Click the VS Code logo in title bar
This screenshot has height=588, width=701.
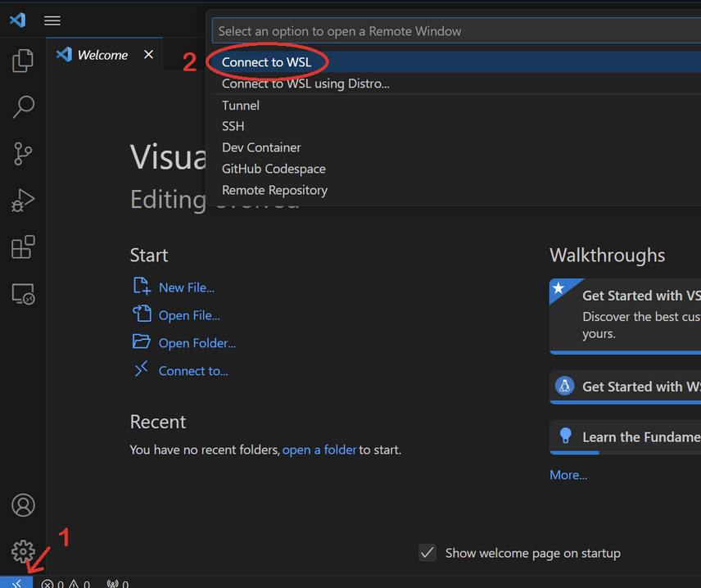coord(18,20)
